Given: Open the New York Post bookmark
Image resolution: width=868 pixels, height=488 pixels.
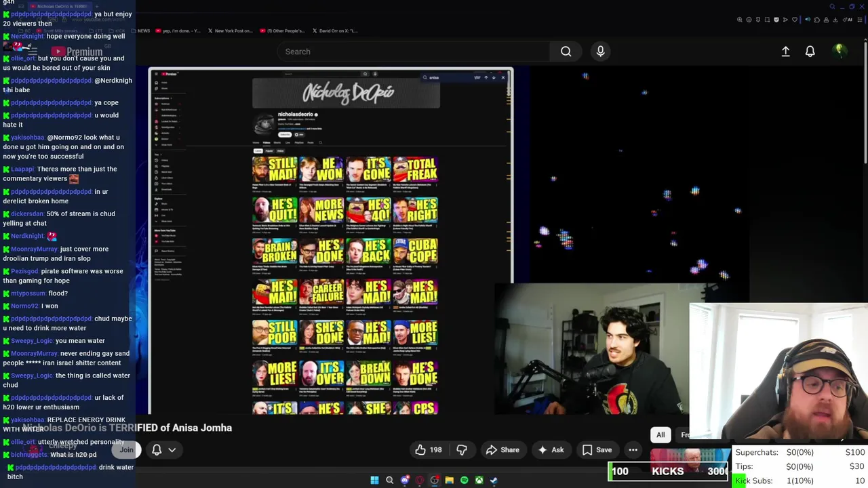Looking at the screenshot, I should (230, 30).
